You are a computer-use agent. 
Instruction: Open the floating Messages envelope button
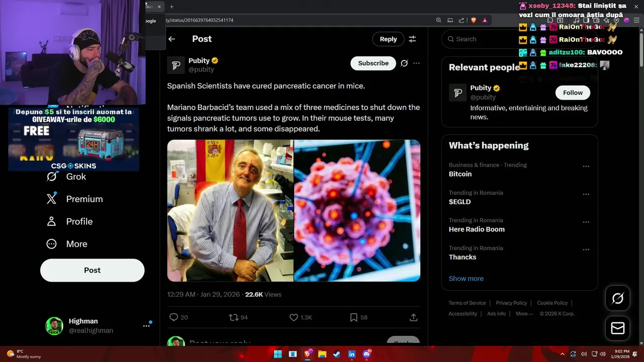(617, 328)
